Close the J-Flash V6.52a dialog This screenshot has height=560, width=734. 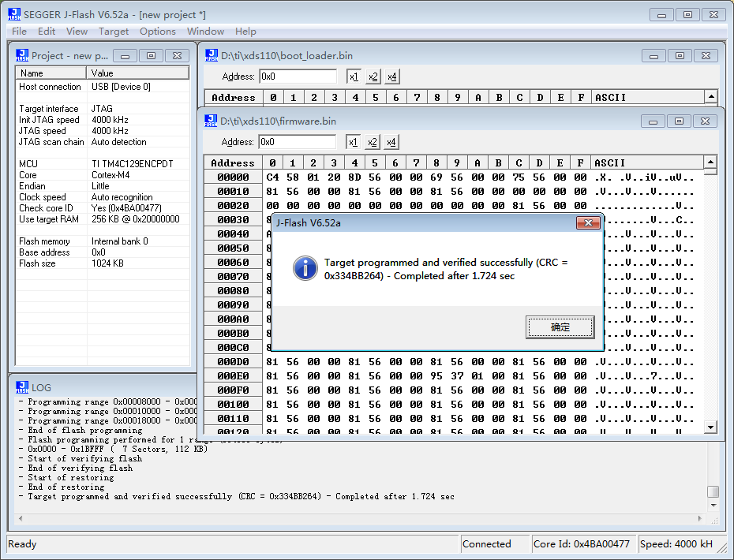pyautogui.click(x=588, y=222)
